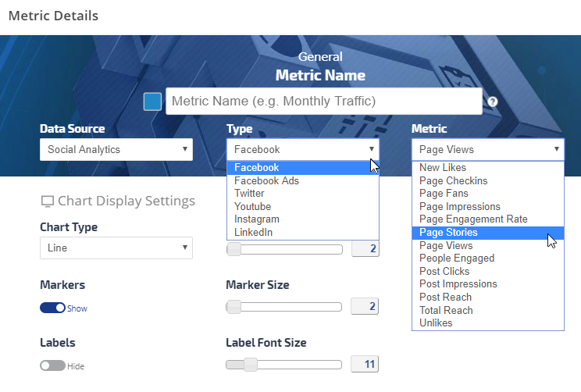Select Page Stories metric option
The height and width of the screenshot is (392, 581).
448,233
